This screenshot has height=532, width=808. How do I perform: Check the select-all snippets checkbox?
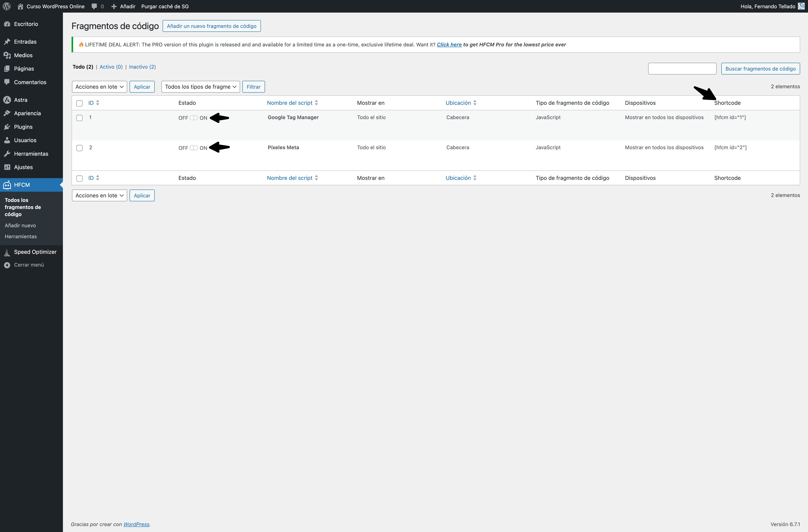pos(80,103)
